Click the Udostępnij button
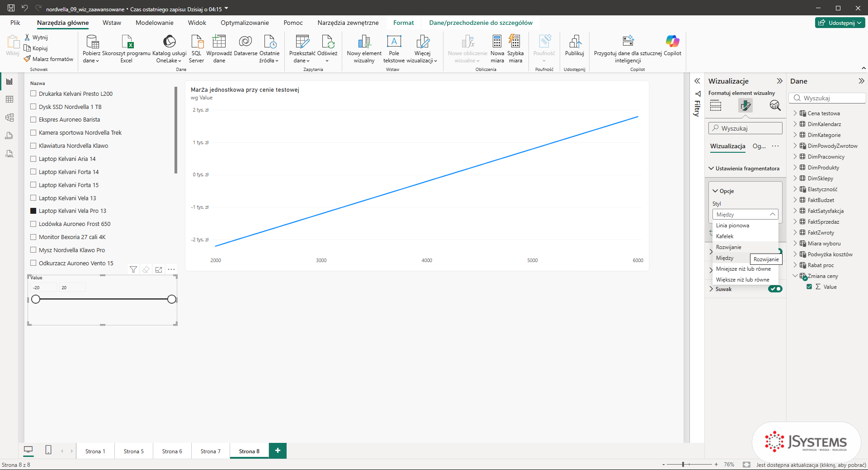 (840, 23)
